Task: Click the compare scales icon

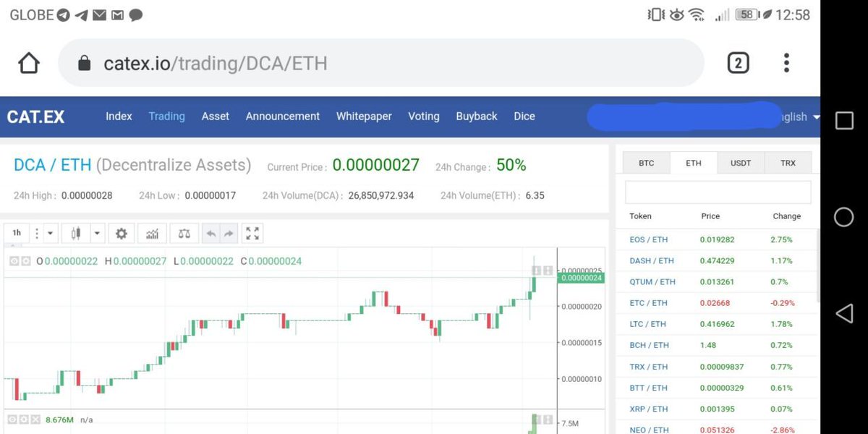Action: coord(184,234)
